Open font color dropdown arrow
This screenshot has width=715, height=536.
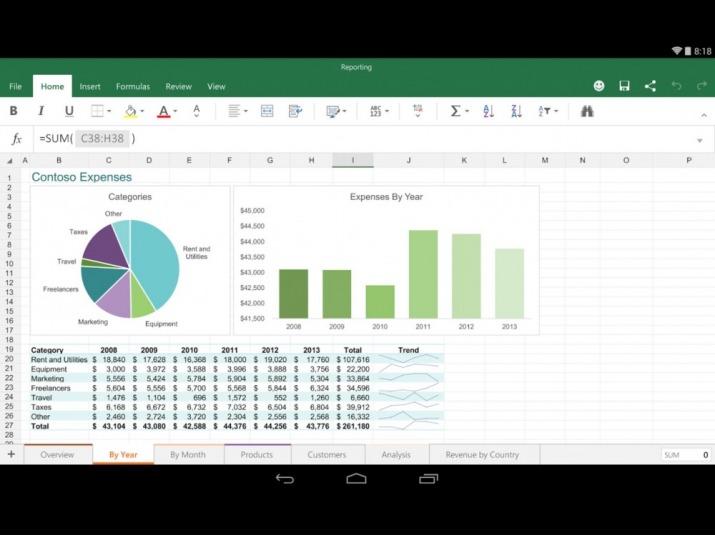(176, 111)
